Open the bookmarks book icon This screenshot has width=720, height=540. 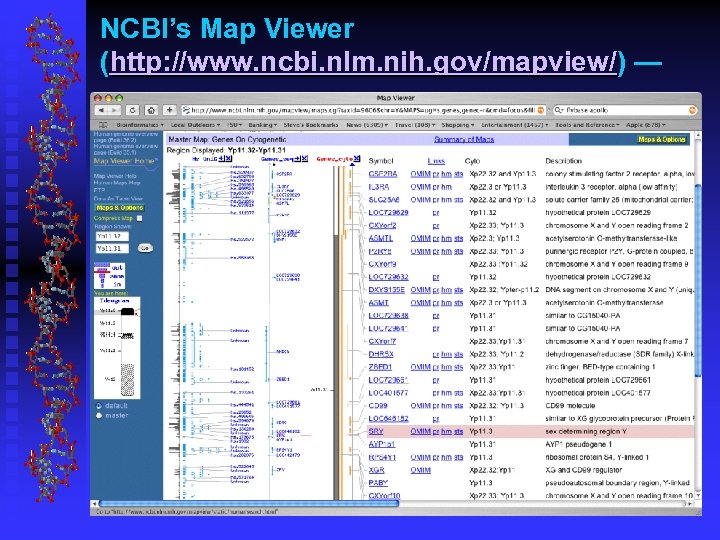point(103,125)
